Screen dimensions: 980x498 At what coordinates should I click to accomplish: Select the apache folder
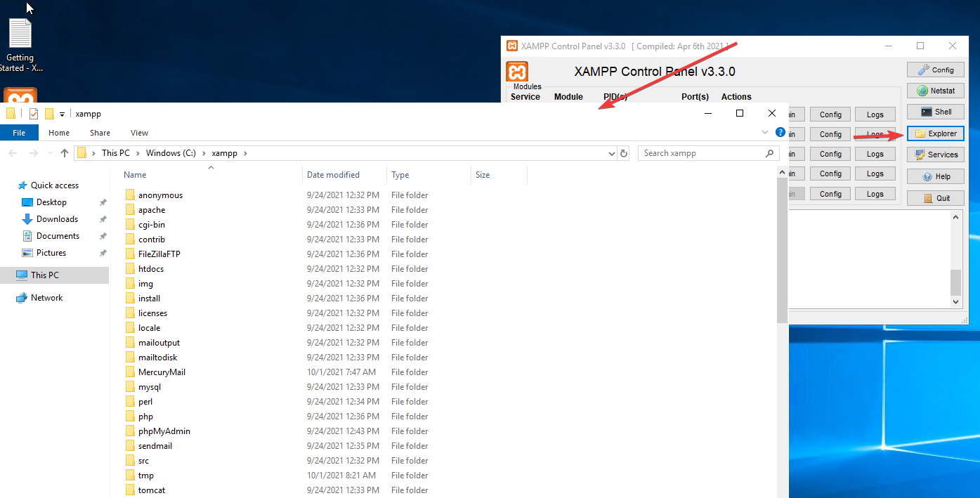152,210
